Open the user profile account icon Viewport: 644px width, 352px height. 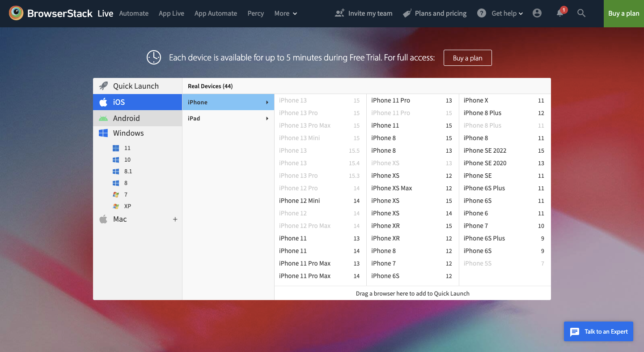(537, 13)
